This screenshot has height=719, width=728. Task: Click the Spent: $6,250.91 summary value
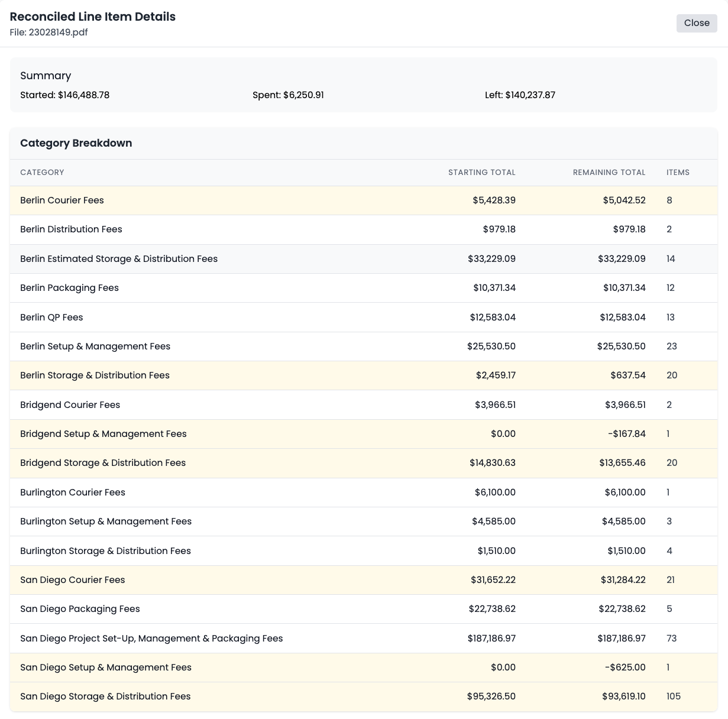coord(288,95)
